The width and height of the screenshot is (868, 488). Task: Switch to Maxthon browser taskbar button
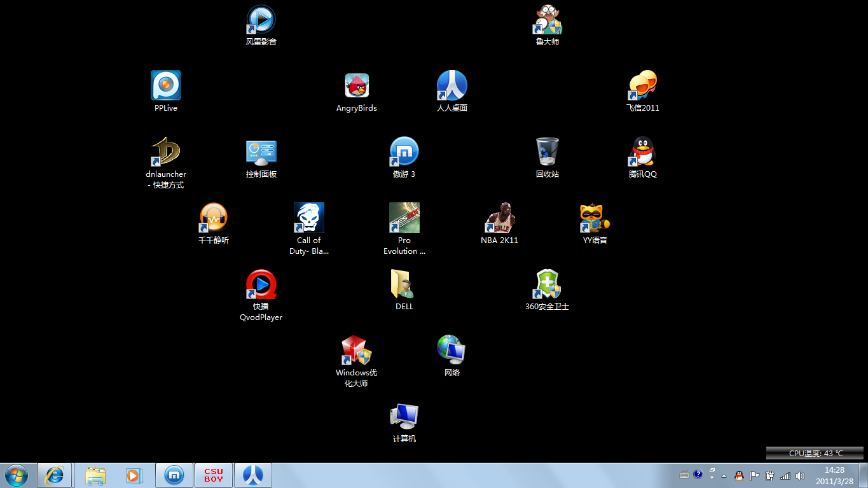(175, 475)
